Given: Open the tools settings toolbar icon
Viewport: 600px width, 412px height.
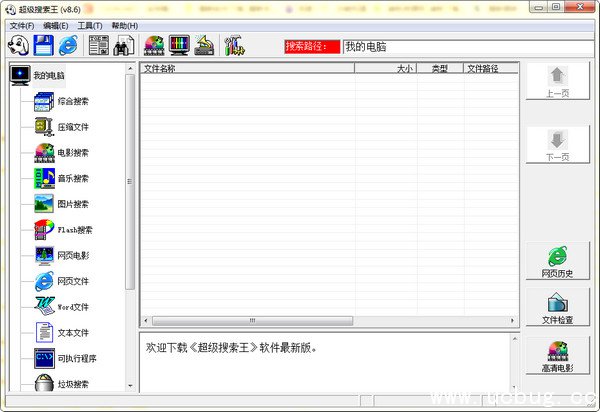Looking at the screenshot, I should (236, 45).
